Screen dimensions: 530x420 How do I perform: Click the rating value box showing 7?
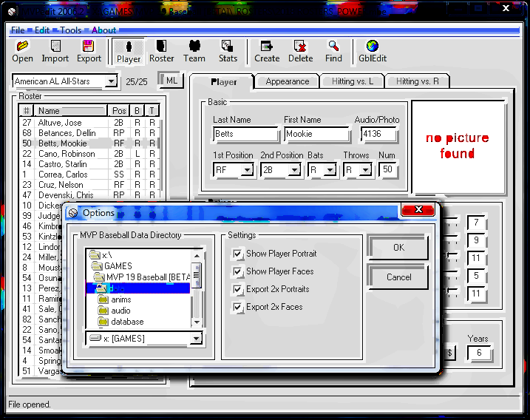476,223
